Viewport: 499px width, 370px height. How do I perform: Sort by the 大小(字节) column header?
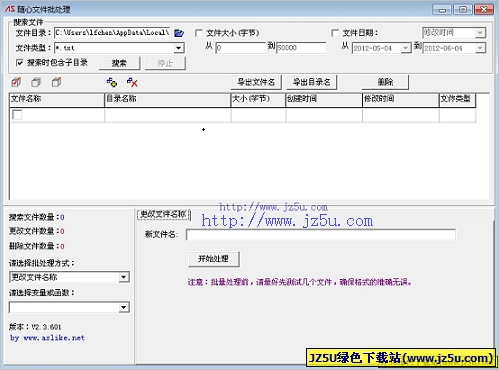coord(258,100)
